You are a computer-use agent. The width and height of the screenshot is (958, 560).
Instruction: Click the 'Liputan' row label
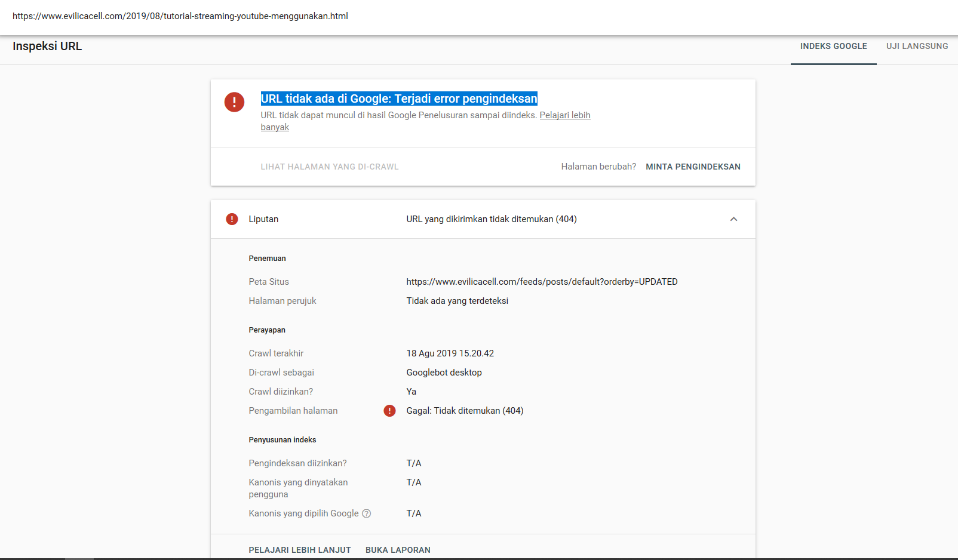[263, 219]
